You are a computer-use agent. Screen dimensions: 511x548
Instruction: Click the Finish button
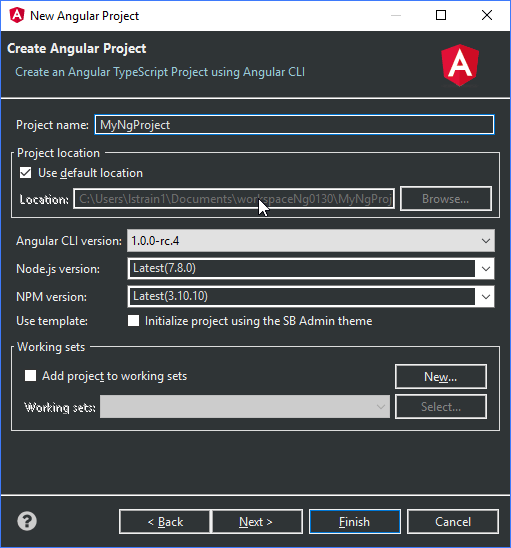click(355, 521)
